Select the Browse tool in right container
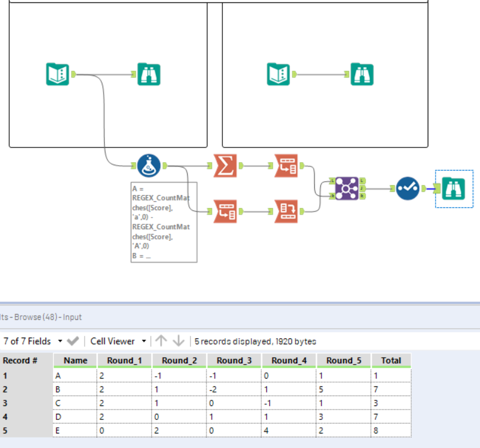The width and height of the screenshot is (480, 448). (x=362, y=74)
